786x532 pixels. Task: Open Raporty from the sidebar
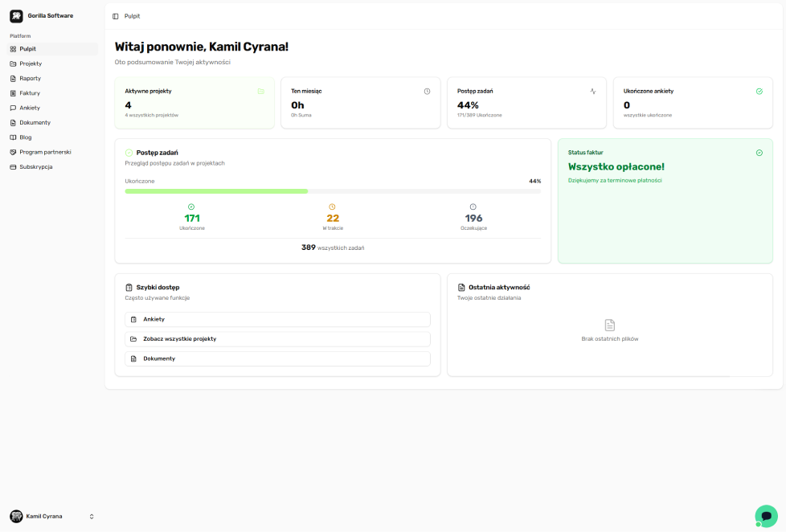pos(31,79)
